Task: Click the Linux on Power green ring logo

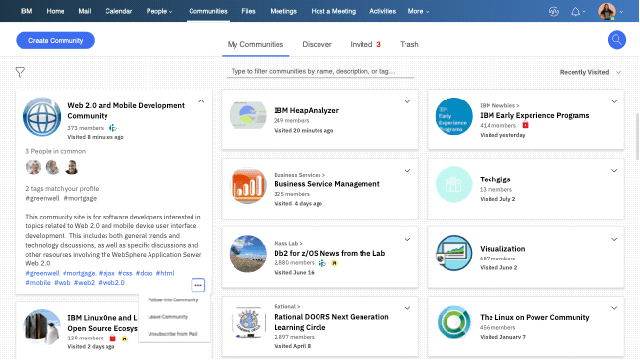Action: click(453, 322)
